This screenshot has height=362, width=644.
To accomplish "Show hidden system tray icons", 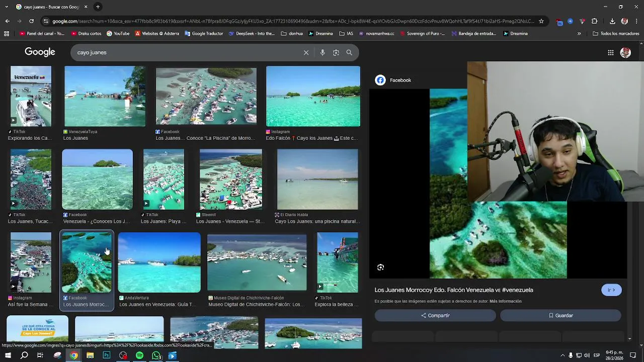I will (562, 355).
